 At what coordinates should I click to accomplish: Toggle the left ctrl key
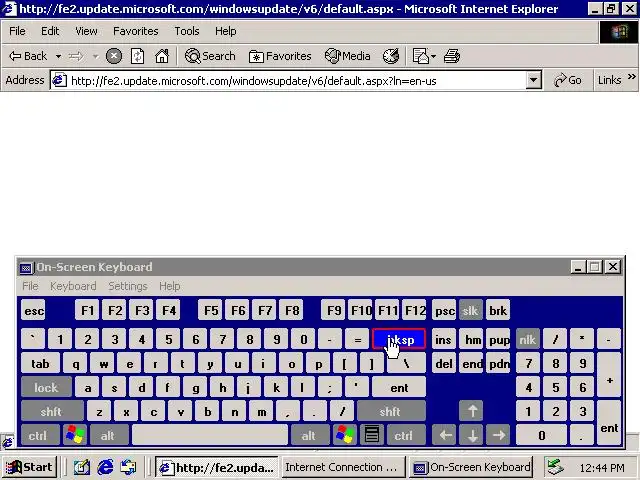click(x=38, y=435)
